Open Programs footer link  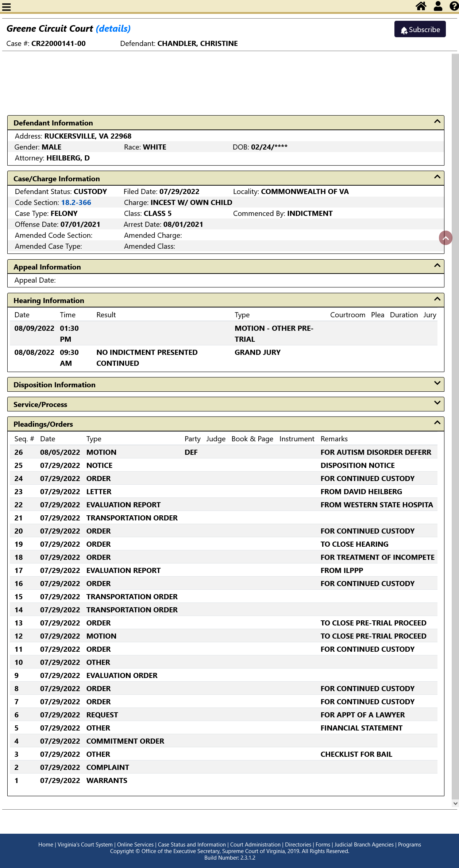(x=409, y=845)
